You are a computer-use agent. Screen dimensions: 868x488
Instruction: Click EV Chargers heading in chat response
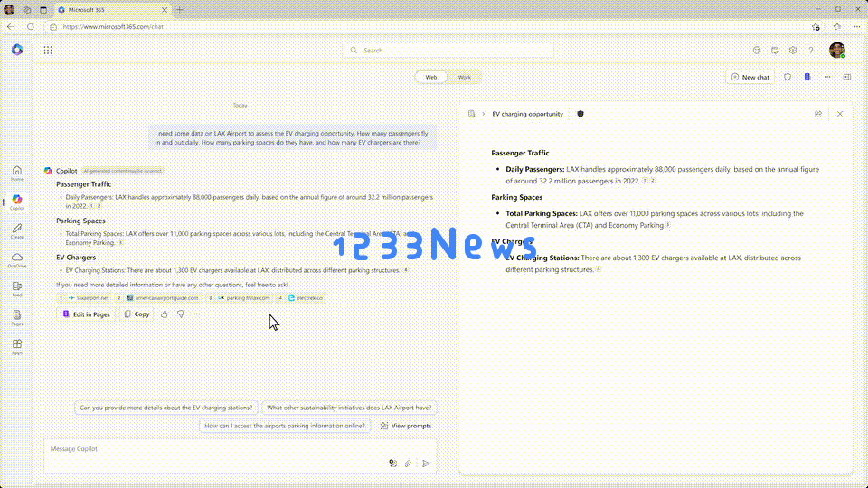click(76, 258)
